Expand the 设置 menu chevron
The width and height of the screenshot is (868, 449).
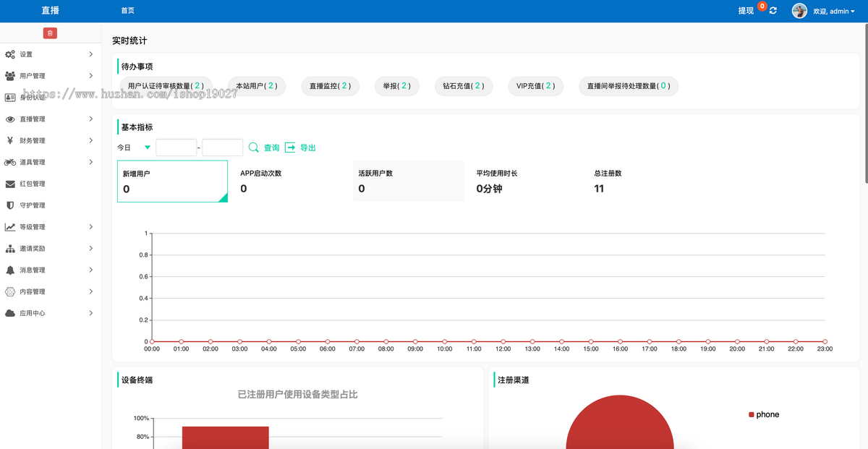(x=90, y=54)
